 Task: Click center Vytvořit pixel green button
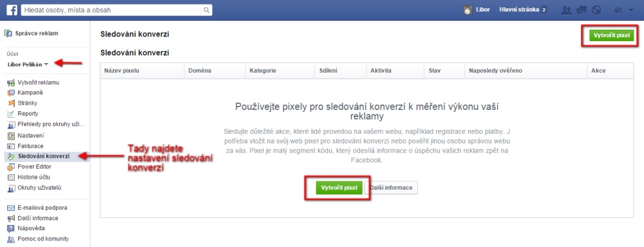[x=339, y=188]
